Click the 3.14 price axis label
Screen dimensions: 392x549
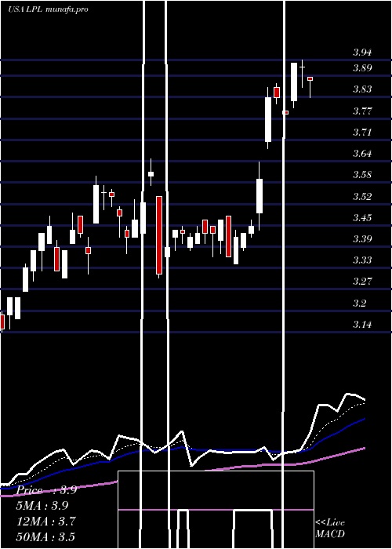[362, 325]
